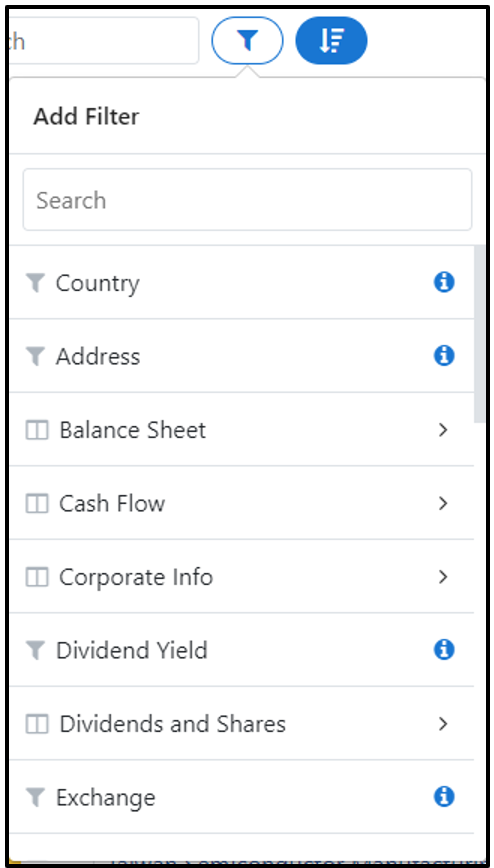The image size is (494, 868).
Task: Click the Add Filter search field
Action: pyautogui.click(x=247, y=200)
